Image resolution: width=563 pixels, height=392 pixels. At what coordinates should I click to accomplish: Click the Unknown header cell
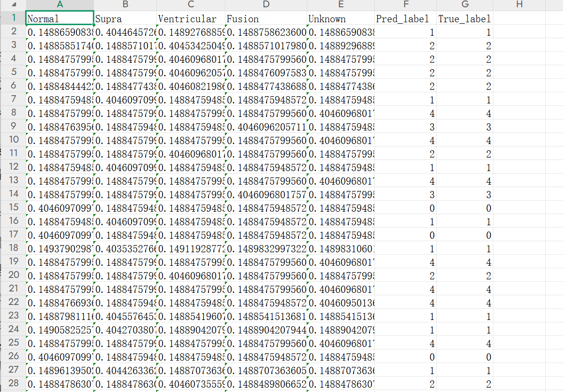[x=341, y=18]
